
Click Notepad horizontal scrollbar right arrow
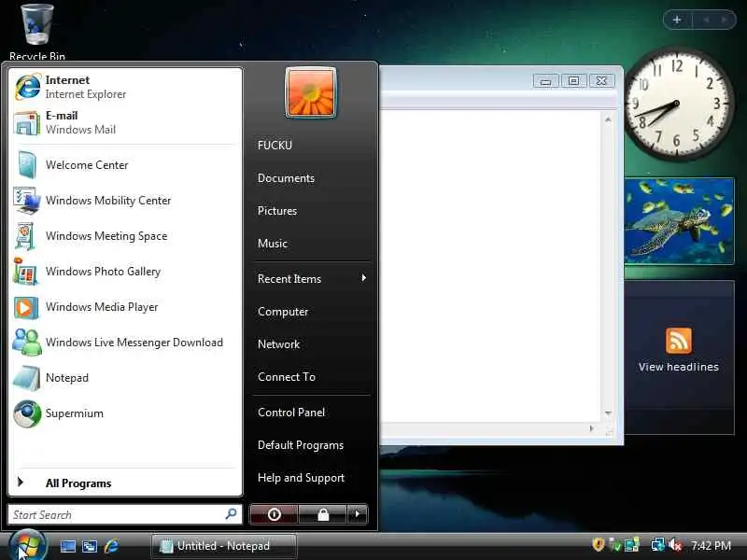(x=592, y=428)
